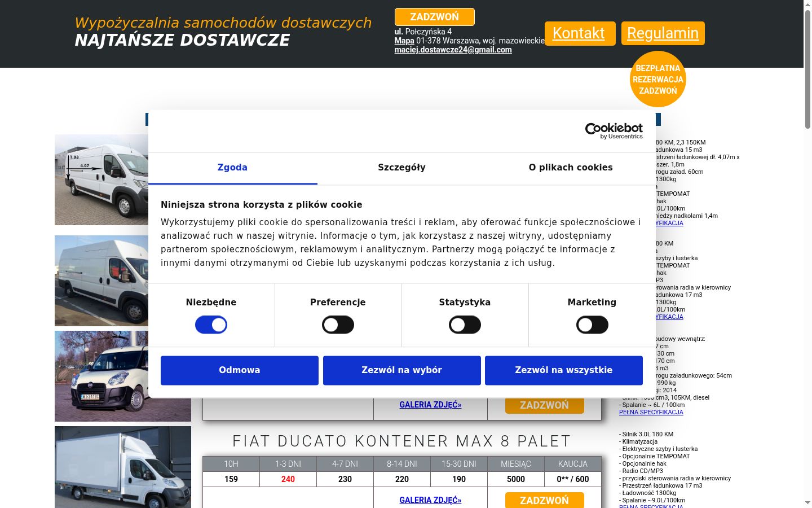Turn on the Statystyka cookies switch
Screen dimensions: 812x508
[x=465, y=325]
